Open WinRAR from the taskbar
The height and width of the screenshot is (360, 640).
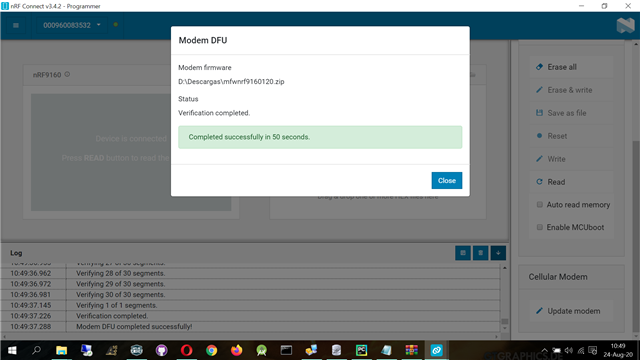pos(411,350)
